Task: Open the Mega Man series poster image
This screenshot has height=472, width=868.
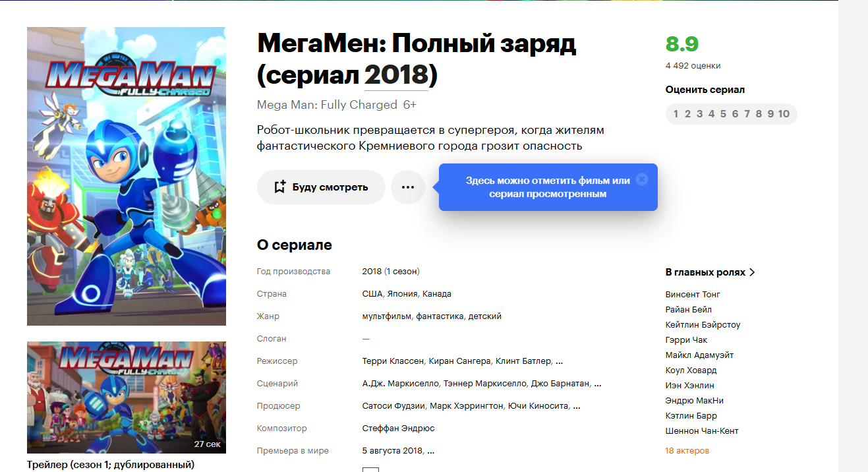Action: coord(127,177)
